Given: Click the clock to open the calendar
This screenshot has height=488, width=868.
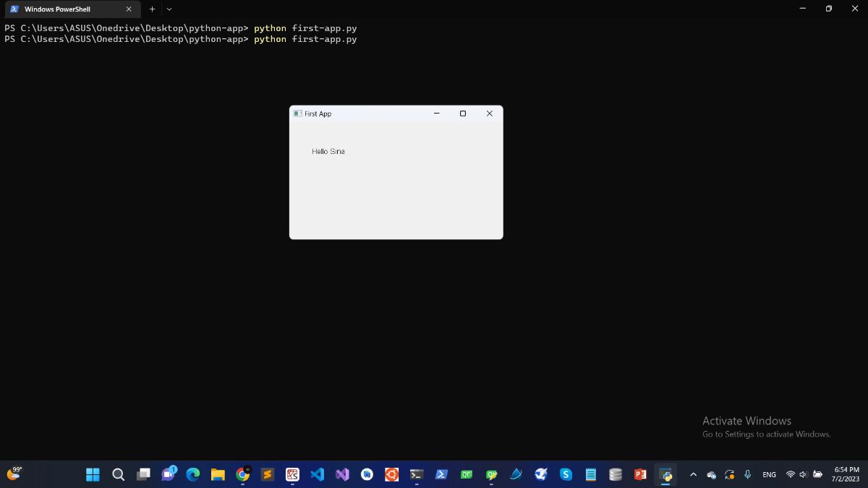Looking at the screenshot, I should pos(844,474).
